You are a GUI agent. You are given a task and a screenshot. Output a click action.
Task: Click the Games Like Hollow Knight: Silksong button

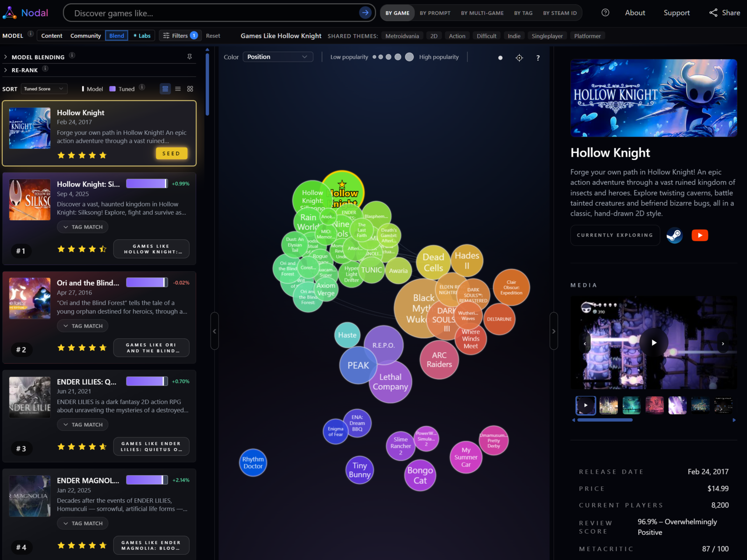tap(151, 249)
